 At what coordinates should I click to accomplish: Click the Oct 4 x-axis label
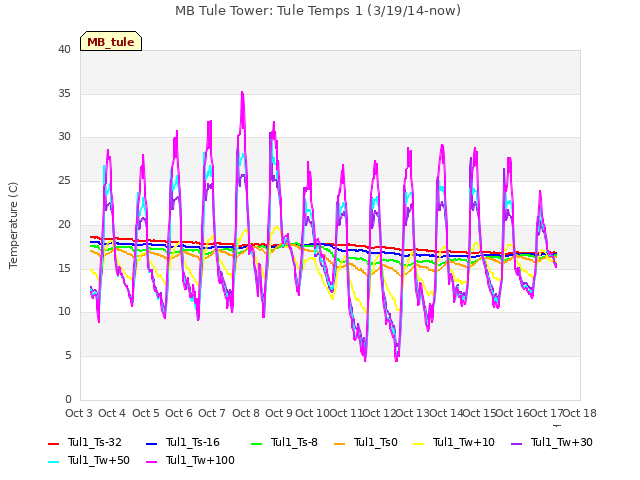click(x=112, y=413)
